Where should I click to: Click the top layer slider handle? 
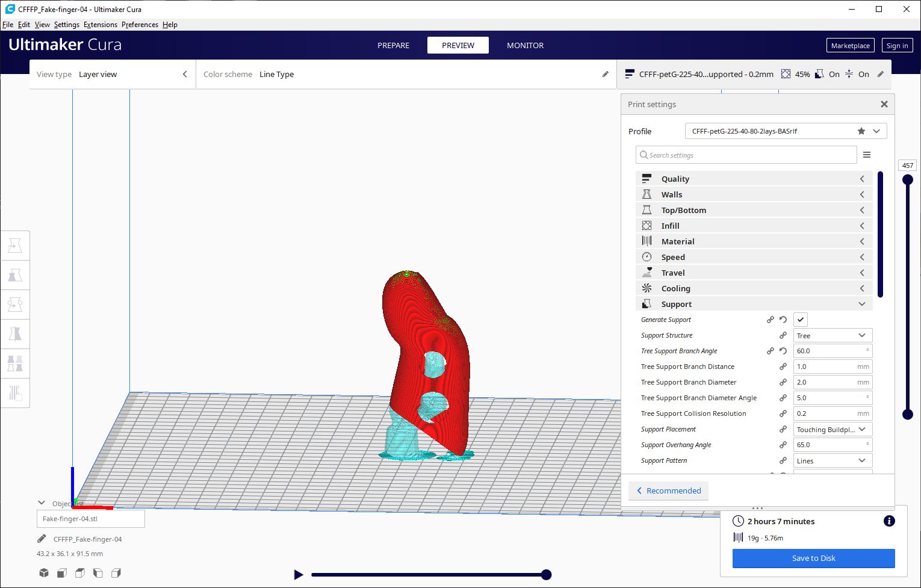908,179
